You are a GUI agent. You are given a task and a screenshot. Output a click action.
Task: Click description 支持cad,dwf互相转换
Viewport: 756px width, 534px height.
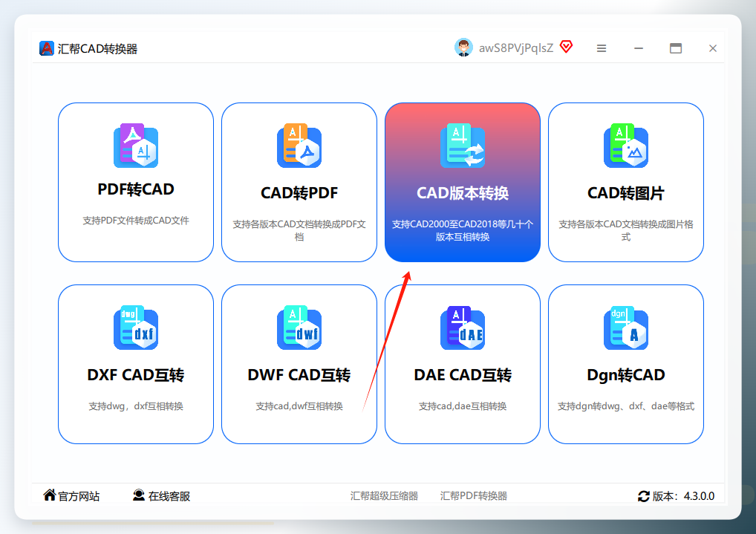(299, 406)
